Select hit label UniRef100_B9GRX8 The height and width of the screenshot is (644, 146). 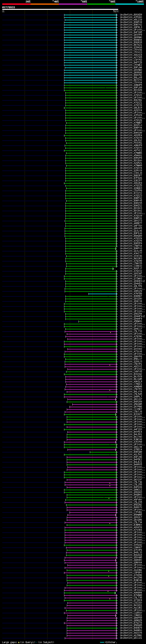131,42
